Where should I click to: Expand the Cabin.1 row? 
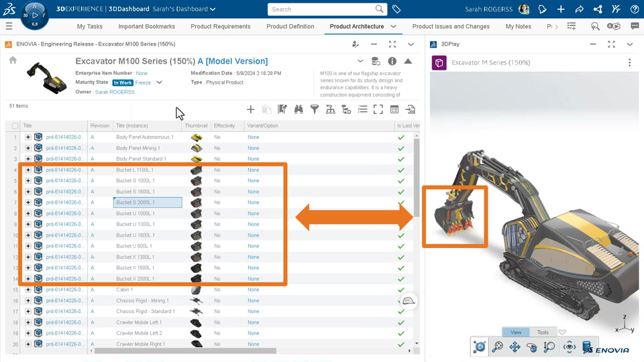pos(28,290)
